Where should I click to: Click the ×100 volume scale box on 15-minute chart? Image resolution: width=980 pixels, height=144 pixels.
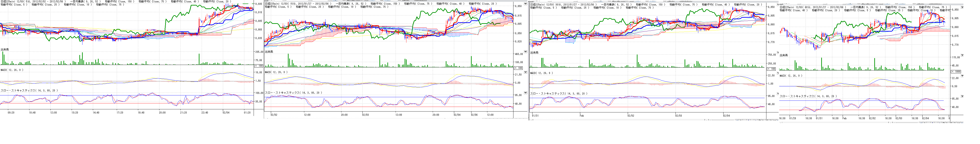518,68
